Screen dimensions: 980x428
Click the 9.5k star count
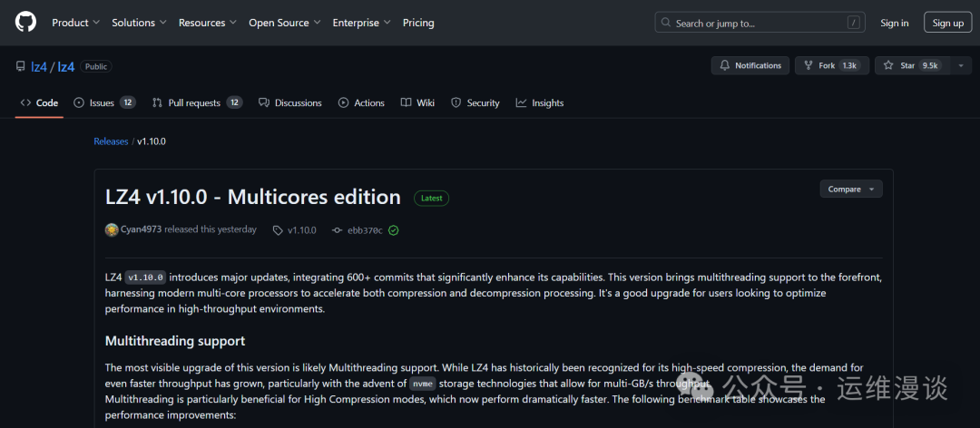coord(930,65)
